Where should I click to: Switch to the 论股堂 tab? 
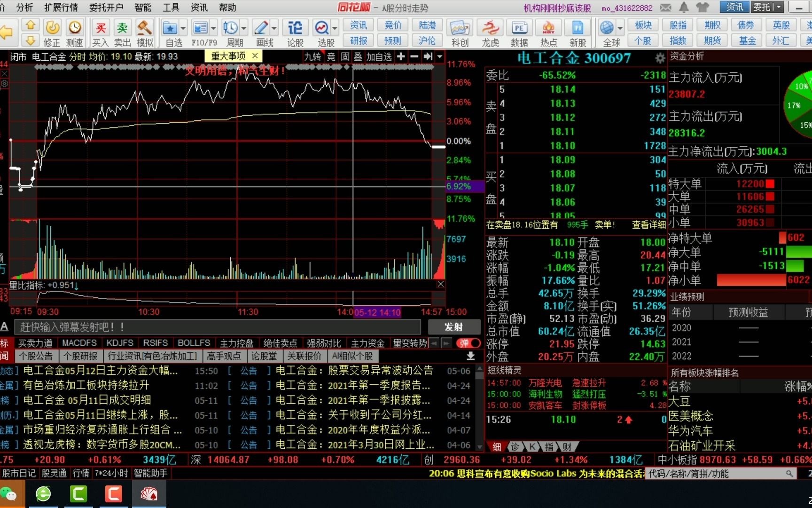(x=264, y=356)
